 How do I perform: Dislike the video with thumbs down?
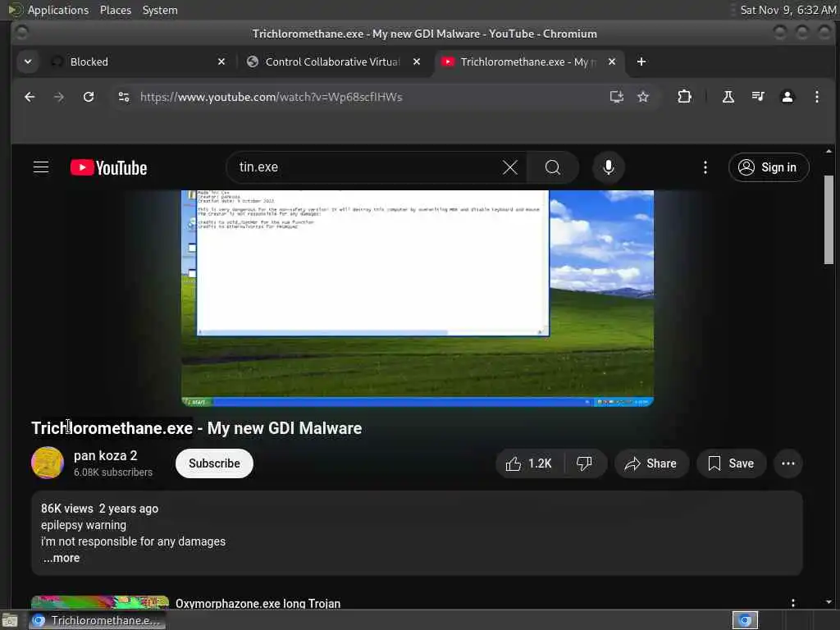584,463
